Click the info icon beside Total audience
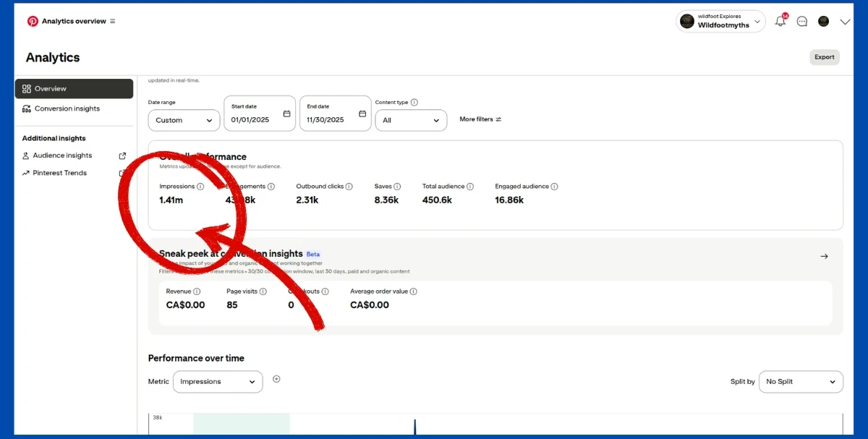This screenshot has width=868, height=439. pos(470,187)
